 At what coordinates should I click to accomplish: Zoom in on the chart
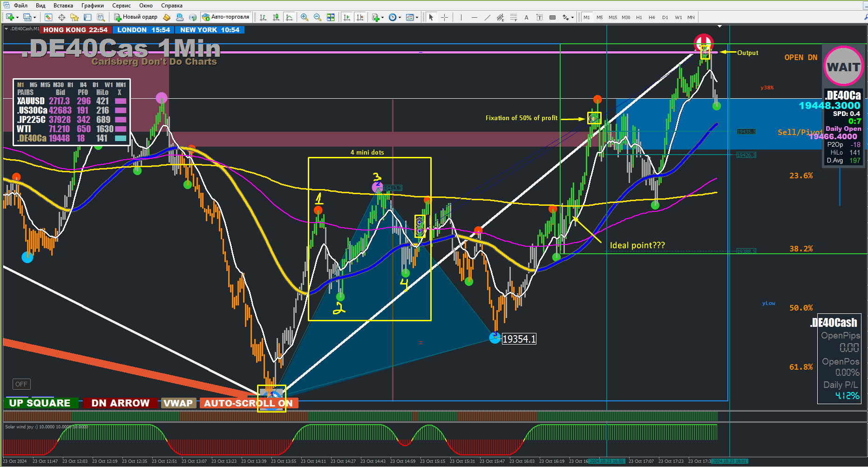tap(305, 17)
